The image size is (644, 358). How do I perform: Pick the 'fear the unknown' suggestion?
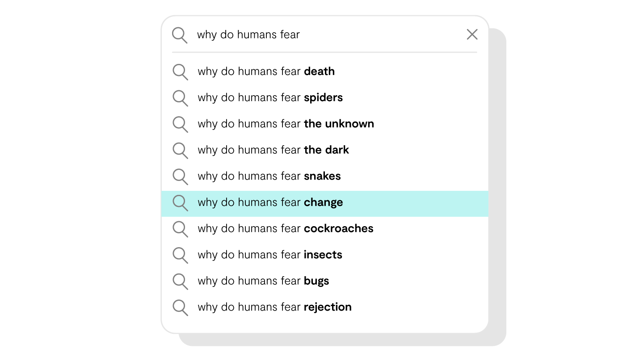[286, 124]
